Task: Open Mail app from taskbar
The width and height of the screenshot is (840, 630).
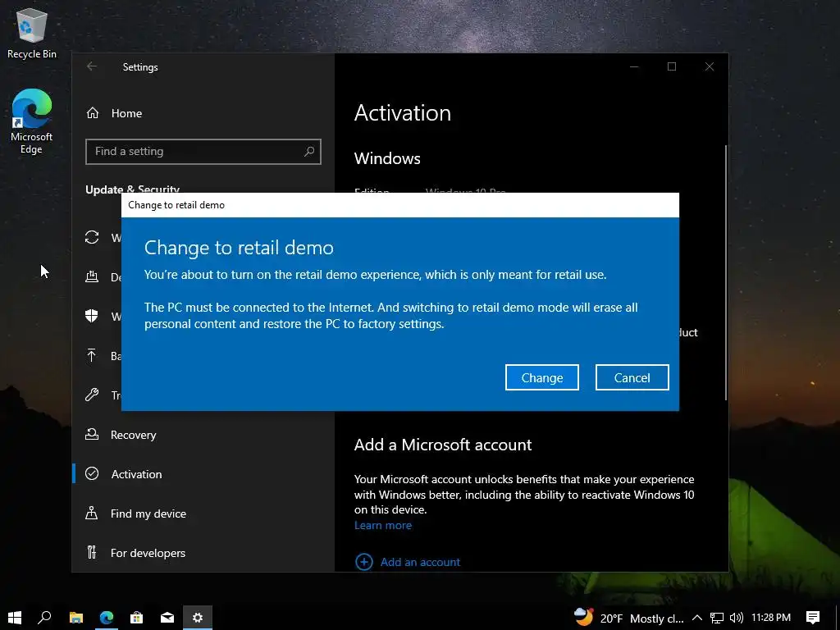Action: [x=167, y=618]
